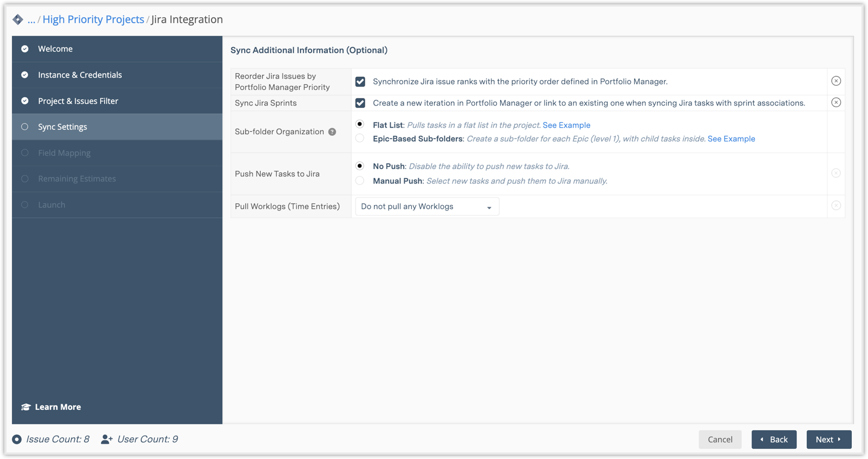This screenshot has height=459, width=868.
Task: Click the Cancel button
Action: click(x=720, y=440)
